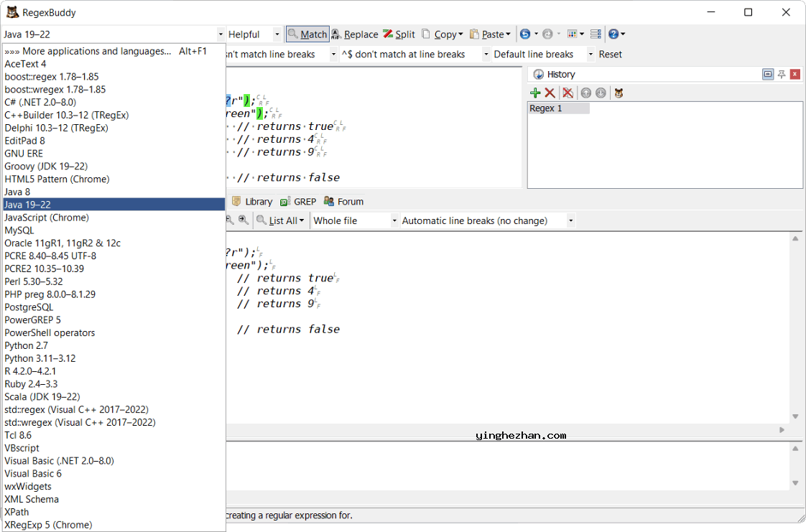
Task: Close the History panel
Action: click(795, 75)
